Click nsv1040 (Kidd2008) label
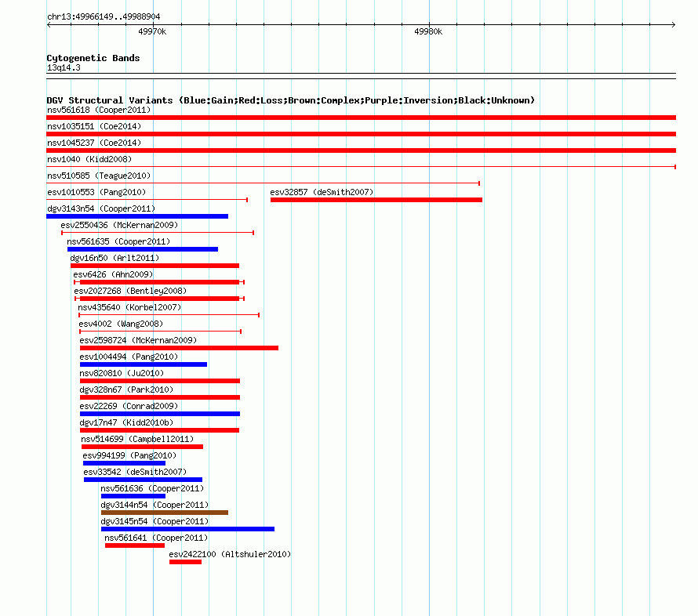Image resolution: width=698 pixels, height=616 pixels. click(x=89, y=159)
